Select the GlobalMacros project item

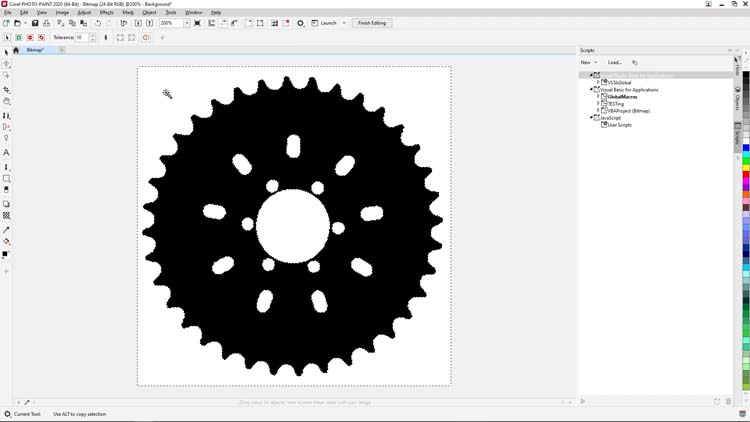click(x=622, y=97)
